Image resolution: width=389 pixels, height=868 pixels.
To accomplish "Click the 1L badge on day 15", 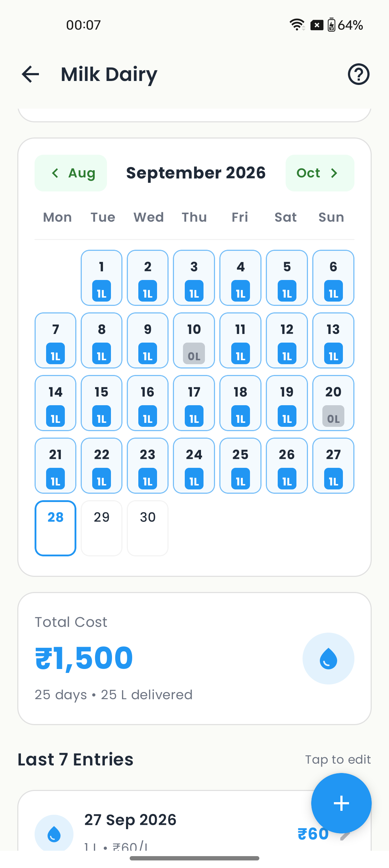I will coord(102,416).
